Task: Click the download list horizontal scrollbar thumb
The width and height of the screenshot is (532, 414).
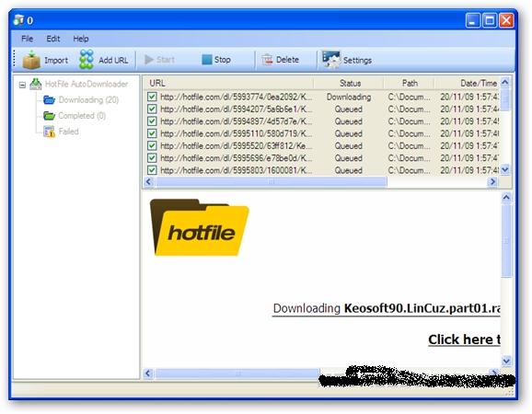Action: (271, 182)
